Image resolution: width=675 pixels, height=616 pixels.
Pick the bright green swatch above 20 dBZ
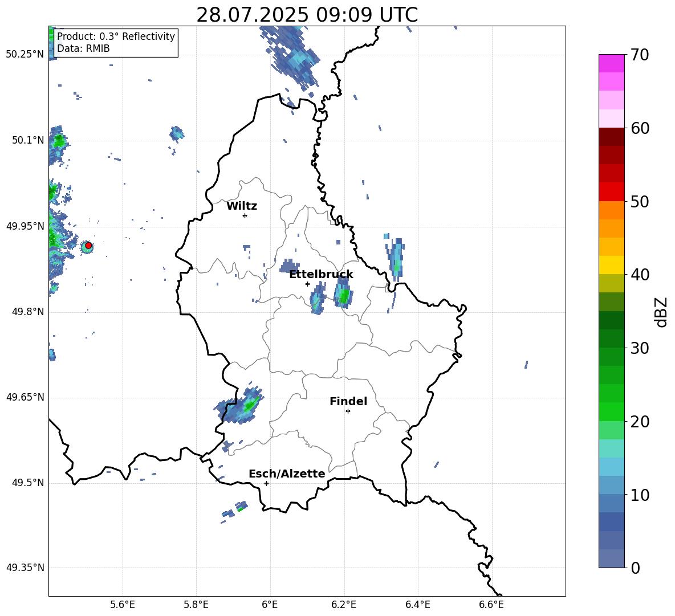click(x=611, y=411)
